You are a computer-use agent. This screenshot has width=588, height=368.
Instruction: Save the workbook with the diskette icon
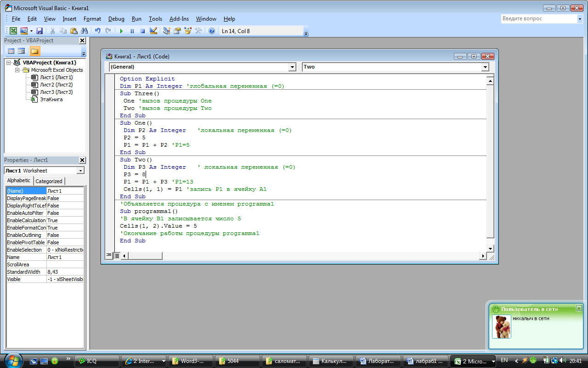click(40, 31)
